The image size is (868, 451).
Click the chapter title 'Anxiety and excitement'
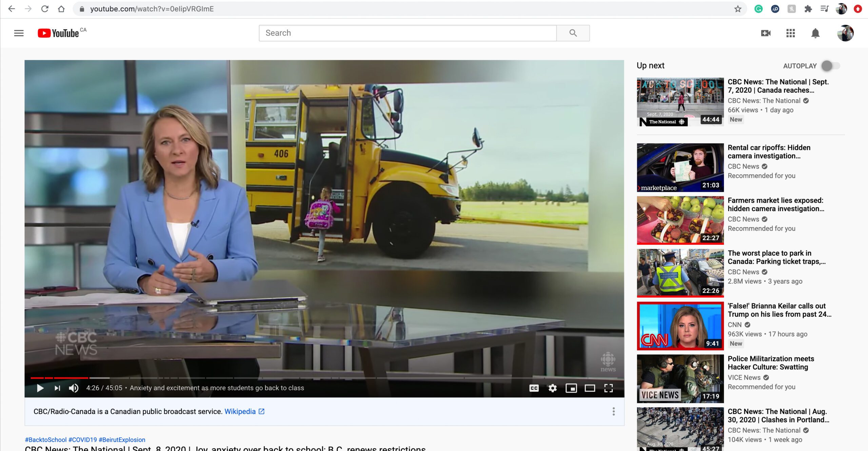[217, 388]
